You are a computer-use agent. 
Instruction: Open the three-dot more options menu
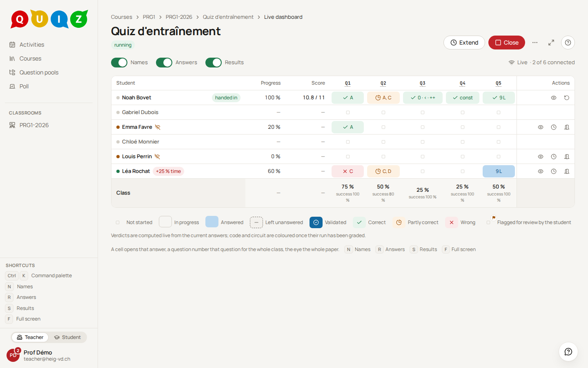click(535, 43)
